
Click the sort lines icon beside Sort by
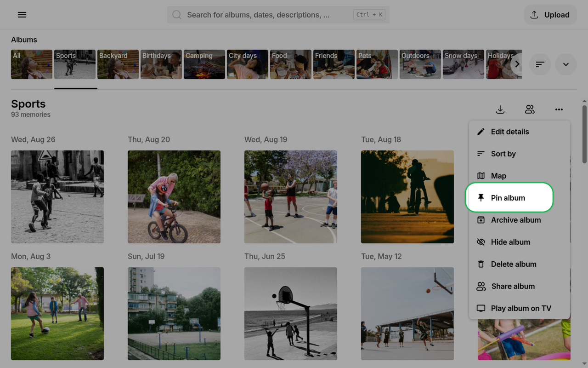481,154
